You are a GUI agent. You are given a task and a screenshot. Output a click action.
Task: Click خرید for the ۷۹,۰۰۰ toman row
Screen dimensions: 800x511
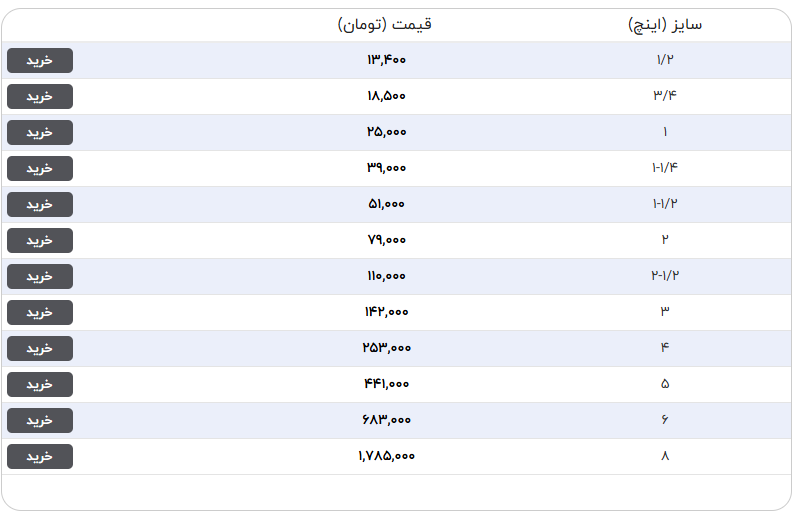click(40, 240)
